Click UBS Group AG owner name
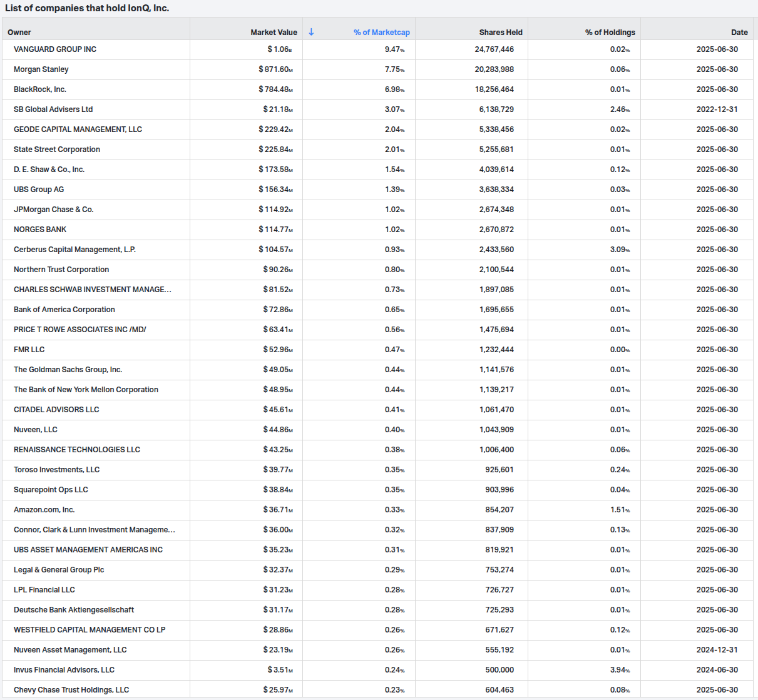Image resolution: width=758 pixels, height=700 pixels. pyautogui.click(x=39, y=190)
